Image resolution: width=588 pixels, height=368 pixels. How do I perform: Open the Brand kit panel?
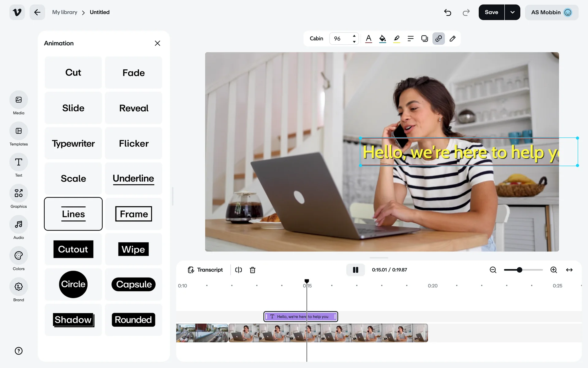click(19, 287)
